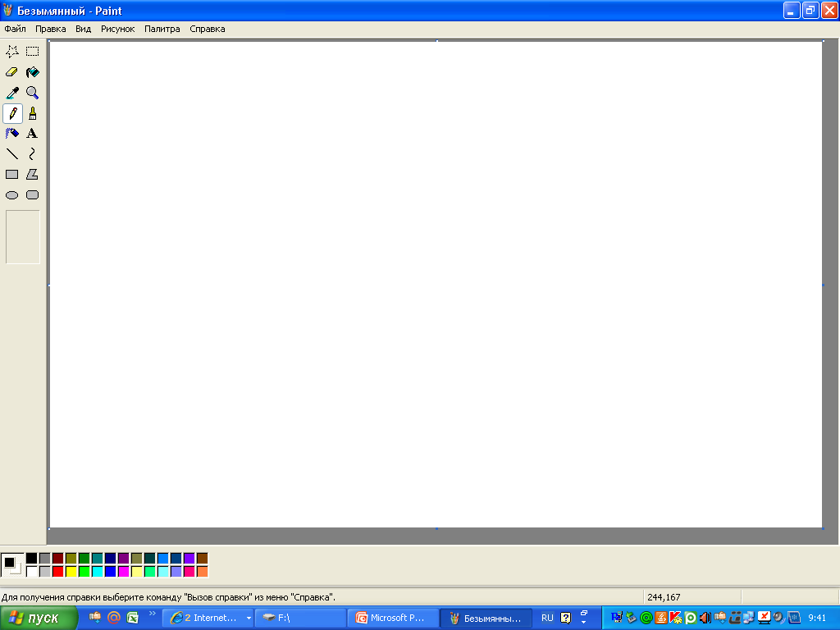The height and width of the screenshot is (630, 840).
Task: Select the navy blue color swatch
Action: (111, 558)
